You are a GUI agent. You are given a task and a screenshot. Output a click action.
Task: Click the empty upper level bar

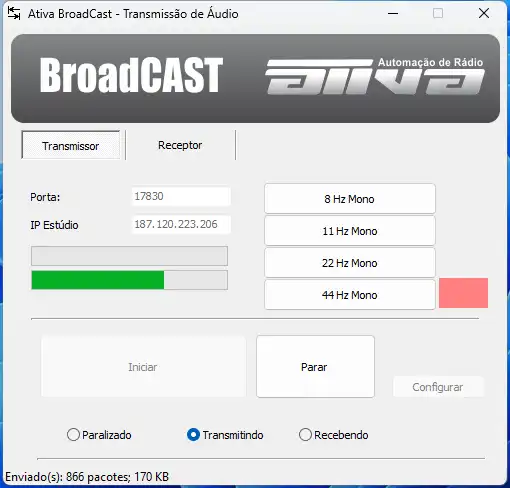(129, 256)
